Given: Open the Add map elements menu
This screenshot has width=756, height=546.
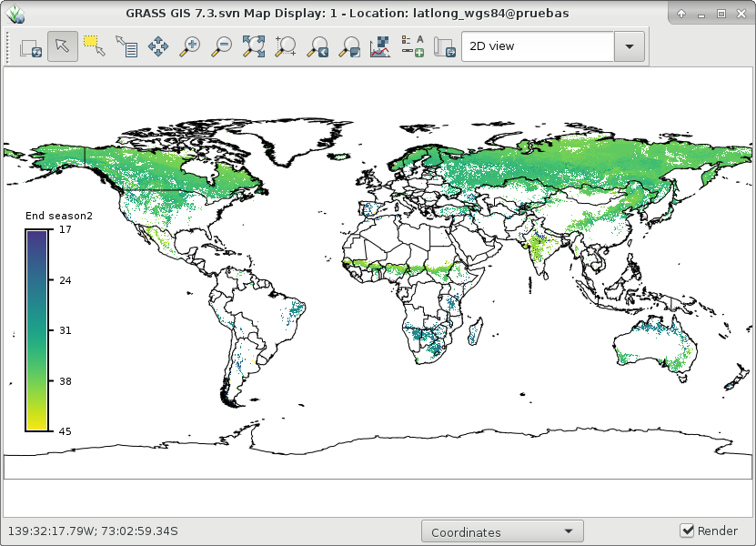Looking at the screenshot, I should pos(412,47).
